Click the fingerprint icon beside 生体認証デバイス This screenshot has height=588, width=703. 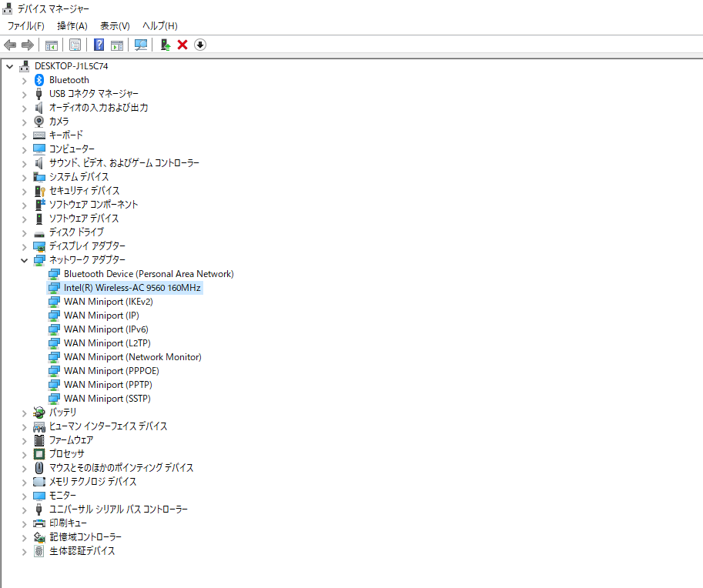tap(39, 551)
